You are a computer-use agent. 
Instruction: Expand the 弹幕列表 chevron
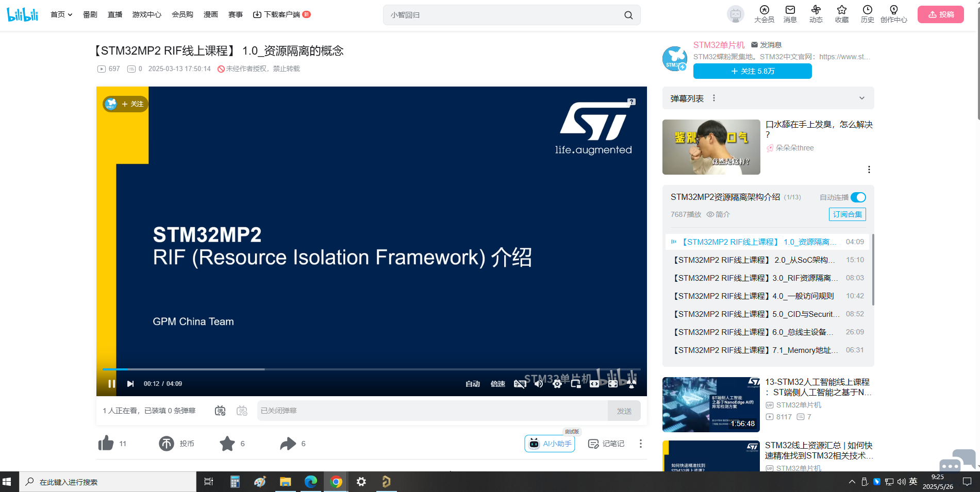(x=862, y=98)
